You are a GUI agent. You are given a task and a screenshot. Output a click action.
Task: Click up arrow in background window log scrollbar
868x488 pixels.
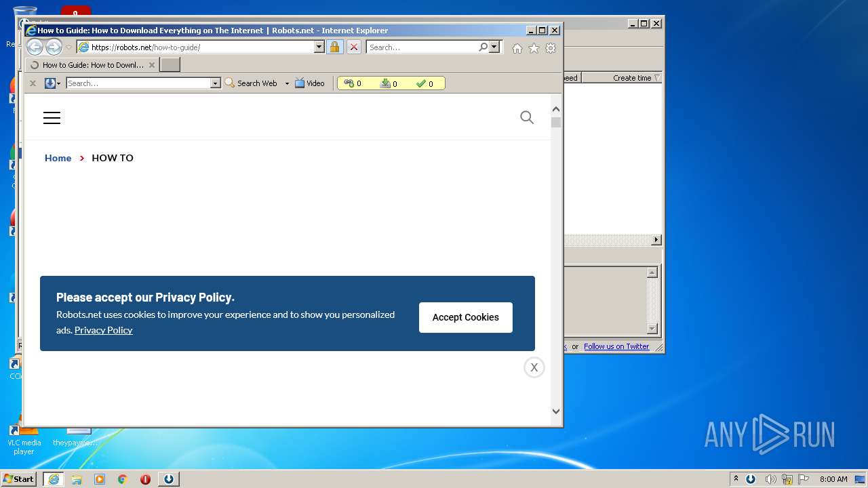point(652,272)
